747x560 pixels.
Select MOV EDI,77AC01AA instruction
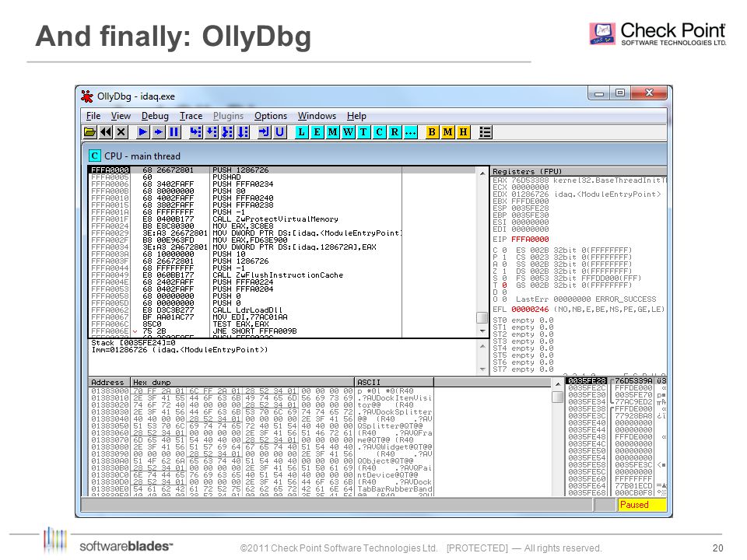click(282, 317)
